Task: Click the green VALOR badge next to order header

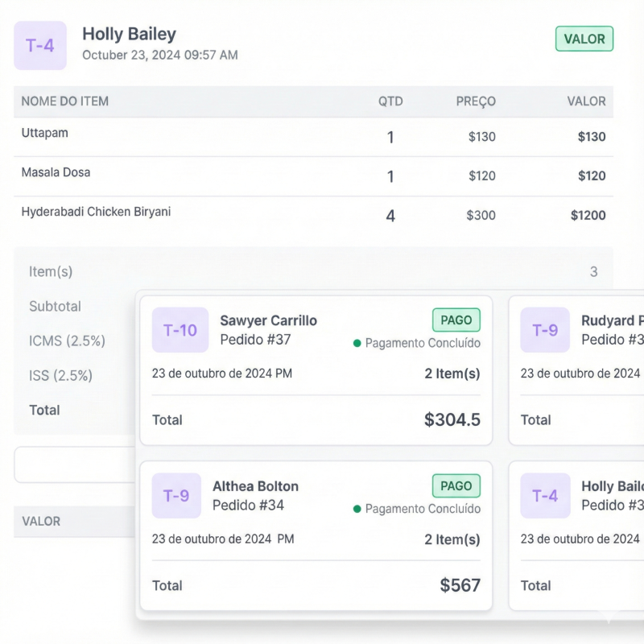Action: point(584,39)
